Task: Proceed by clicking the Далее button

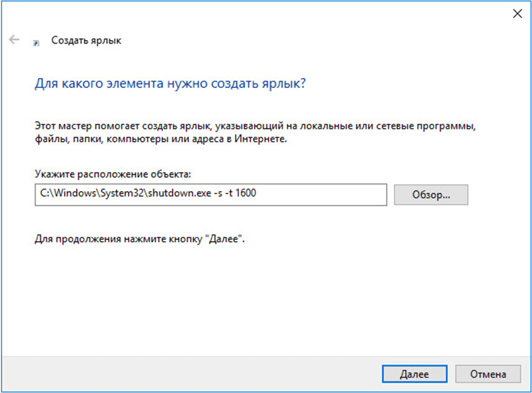Action: click(x=414, y=374)
